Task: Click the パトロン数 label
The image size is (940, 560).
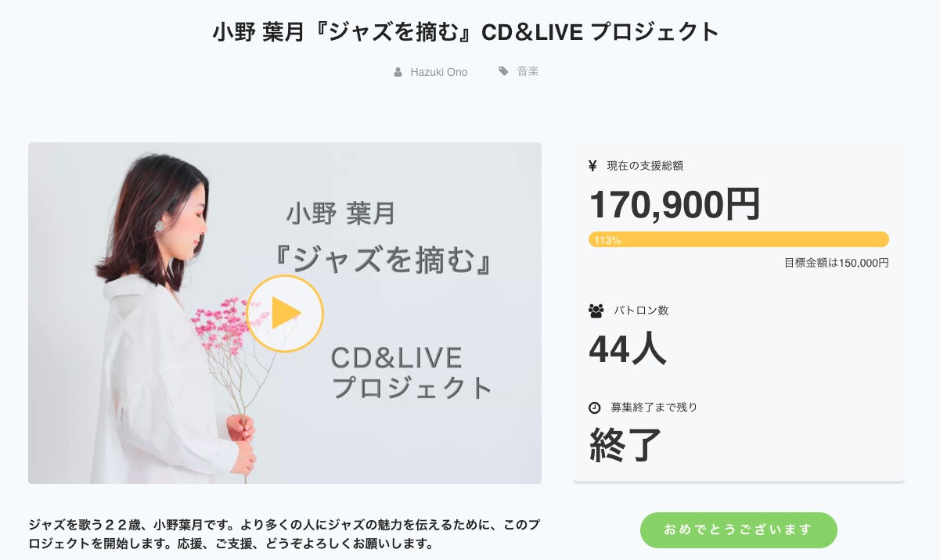Action: (641, 311)
